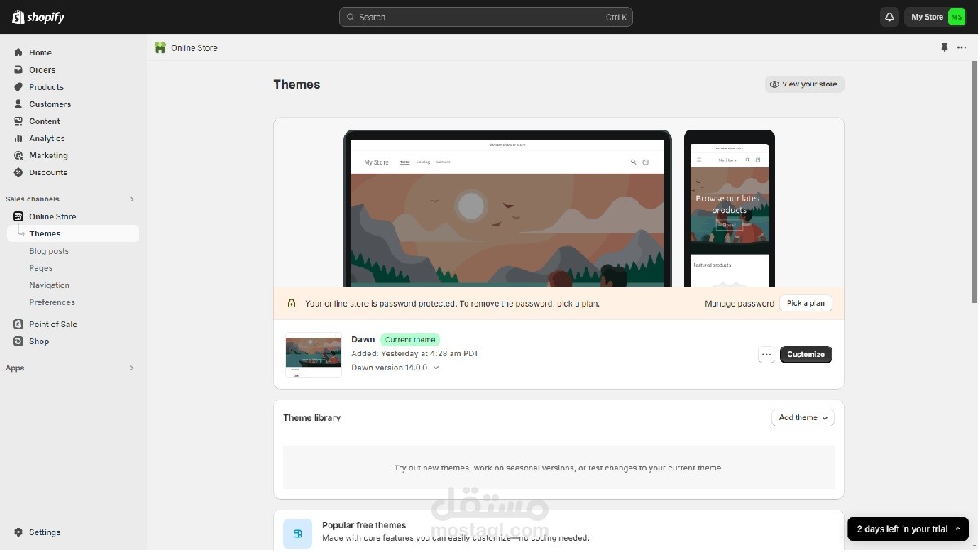The image size is (980, 552).
Task: Click the Marketing target icon
Action: click(x=19, y=156)
